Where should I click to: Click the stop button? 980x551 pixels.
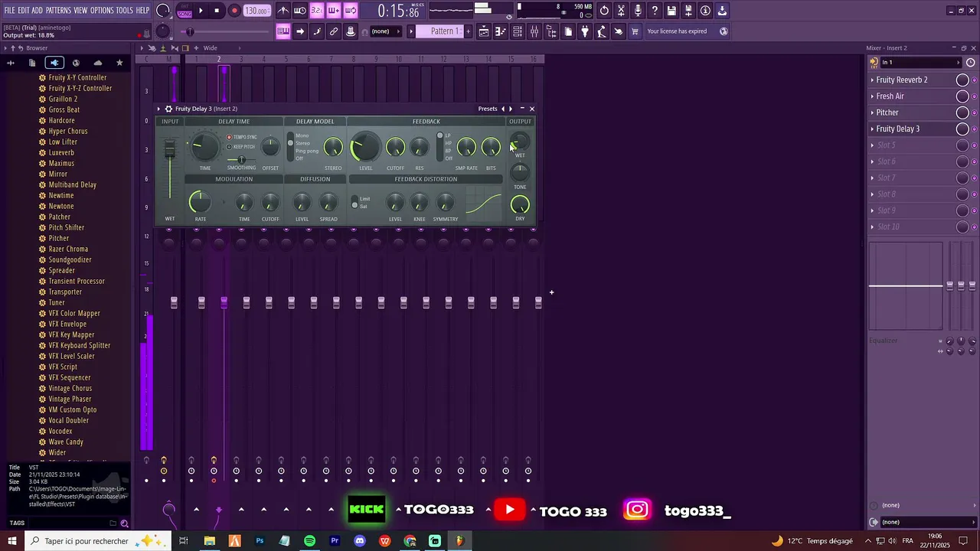[217, 11]
